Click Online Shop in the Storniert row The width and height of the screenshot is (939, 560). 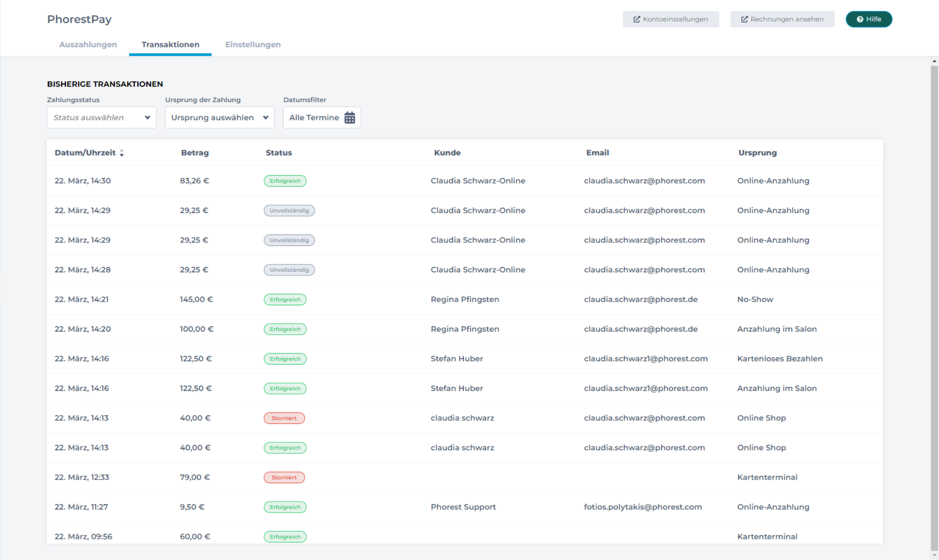click(761, 418)
